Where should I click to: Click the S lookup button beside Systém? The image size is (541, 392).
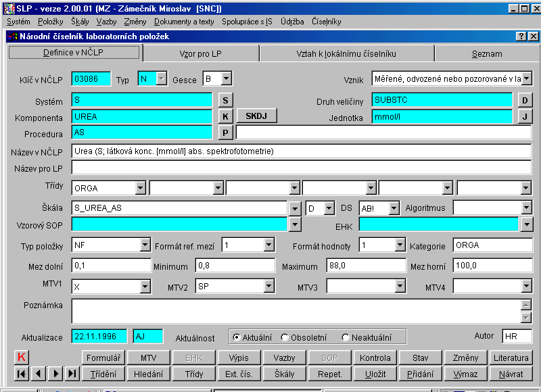[x=227, y=100]
